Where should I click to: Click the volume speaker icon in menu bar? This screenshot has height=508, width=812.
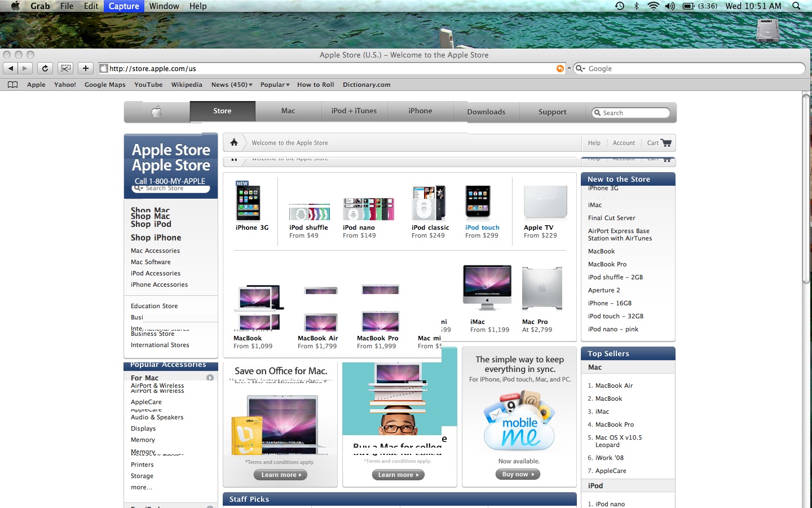(x=669, y=6)
